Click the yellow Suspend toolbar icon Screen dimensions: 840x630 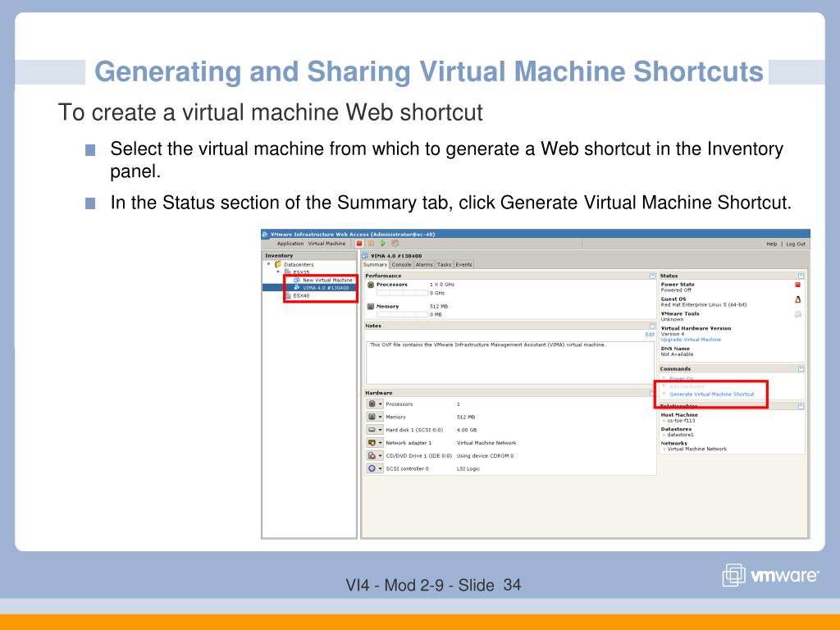(x=371, y=243)
